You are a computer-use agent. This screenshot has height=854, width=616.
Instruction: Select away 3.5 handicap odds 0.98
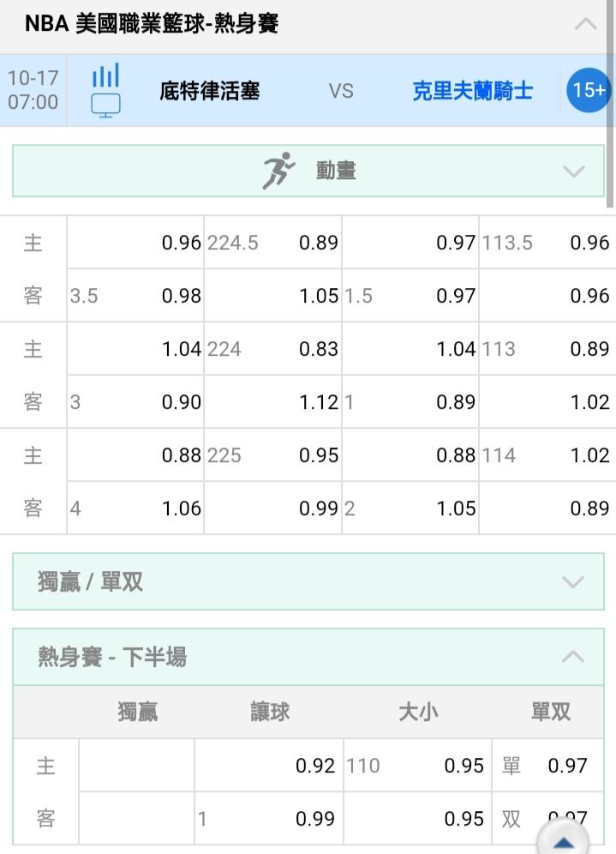point(135,295)
